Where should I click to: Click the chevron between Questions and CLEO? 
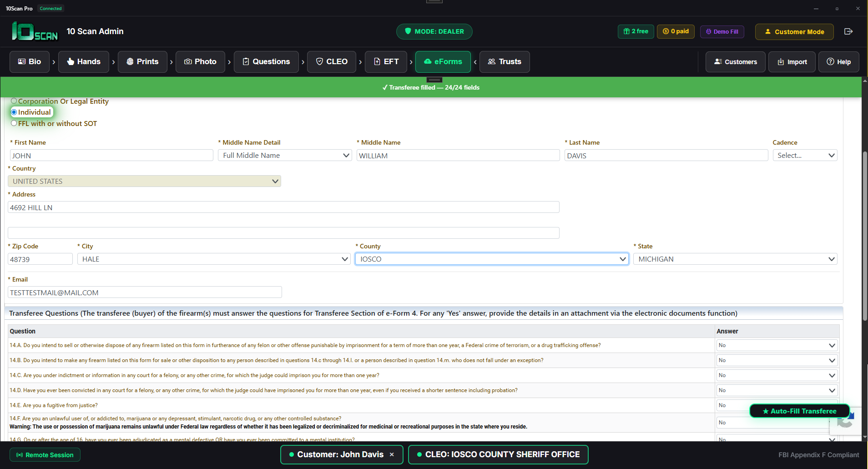click(303, 62)
